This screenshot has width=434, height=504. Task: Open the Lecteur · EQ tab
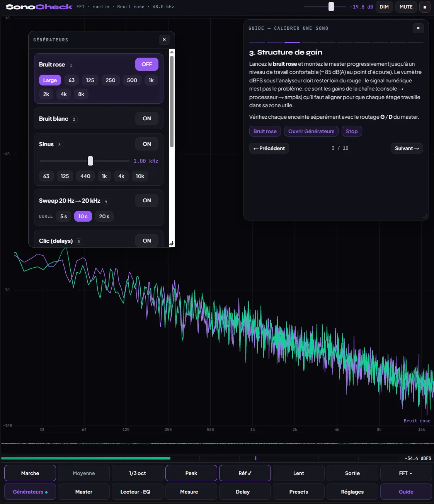[138, 492]
